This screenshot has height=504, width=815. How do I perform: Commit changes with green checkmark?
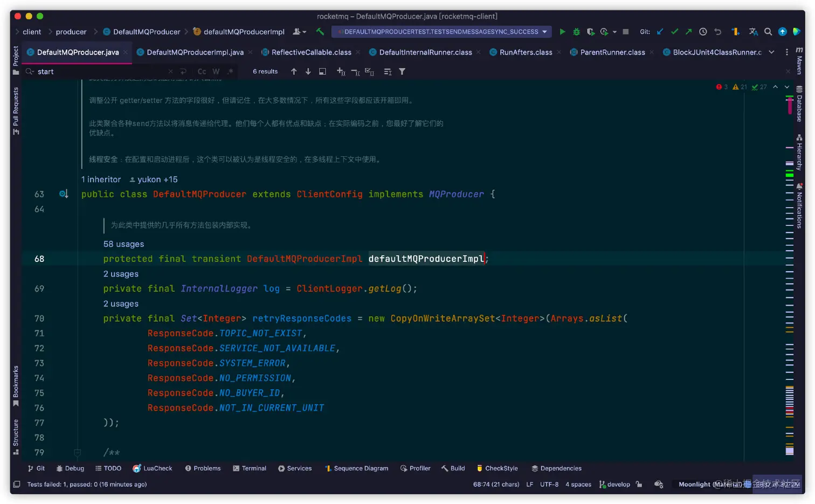[x=674, y=32]
